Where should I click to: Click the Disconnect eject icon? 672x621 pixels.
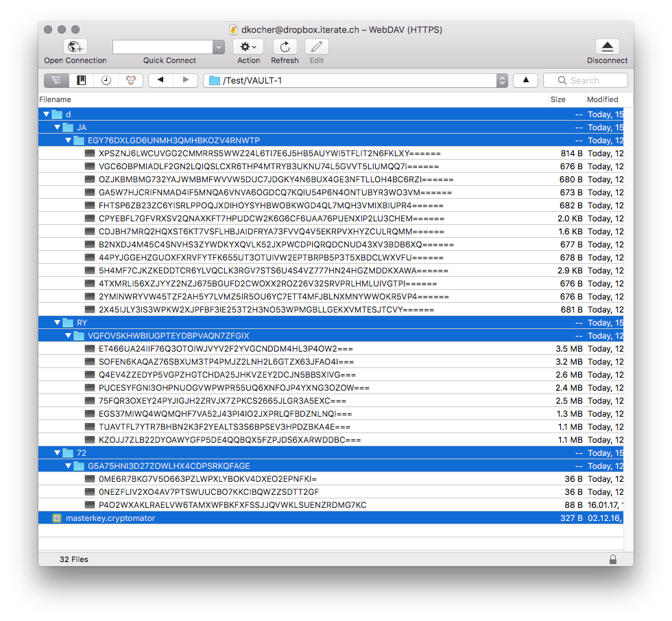pos(608,47)
